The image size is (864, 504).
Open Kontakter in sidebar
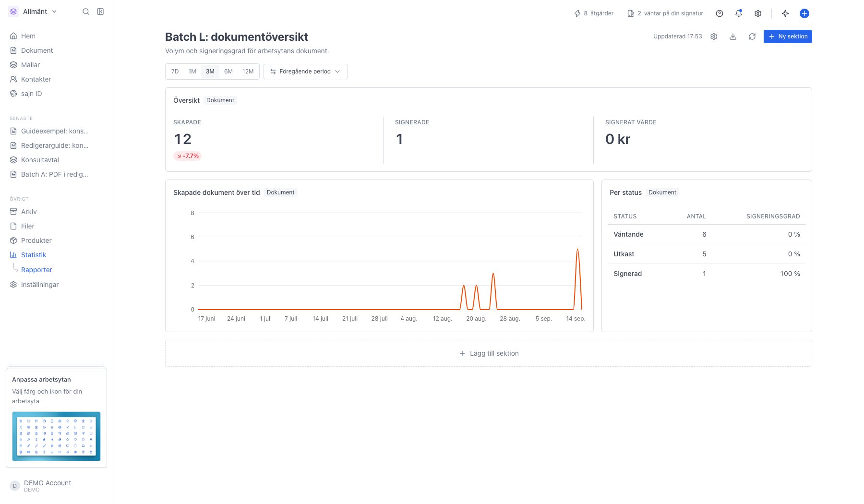56,79
